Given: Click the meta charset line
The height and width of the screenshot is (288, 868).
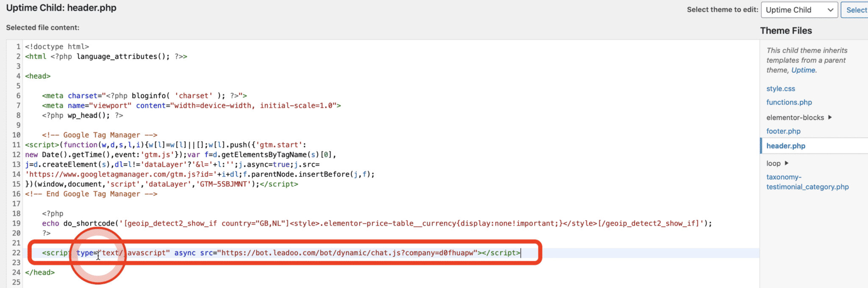Looking at the screenshot, I should 145,96.
